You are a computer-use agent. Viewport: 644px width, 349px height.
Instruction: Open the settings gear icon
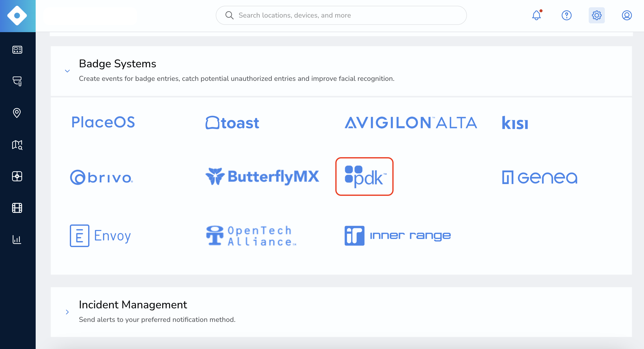click(597, 15)
